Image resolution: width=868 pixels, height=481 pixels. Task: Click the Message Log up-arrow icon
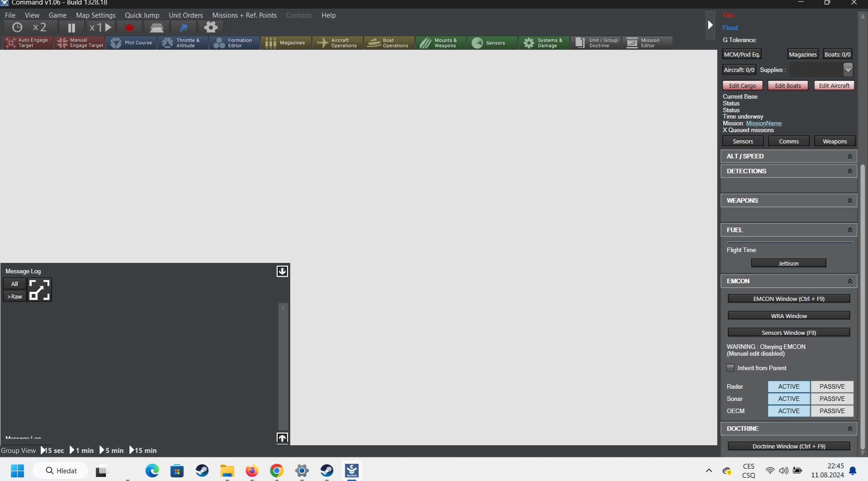click(282, 438)
